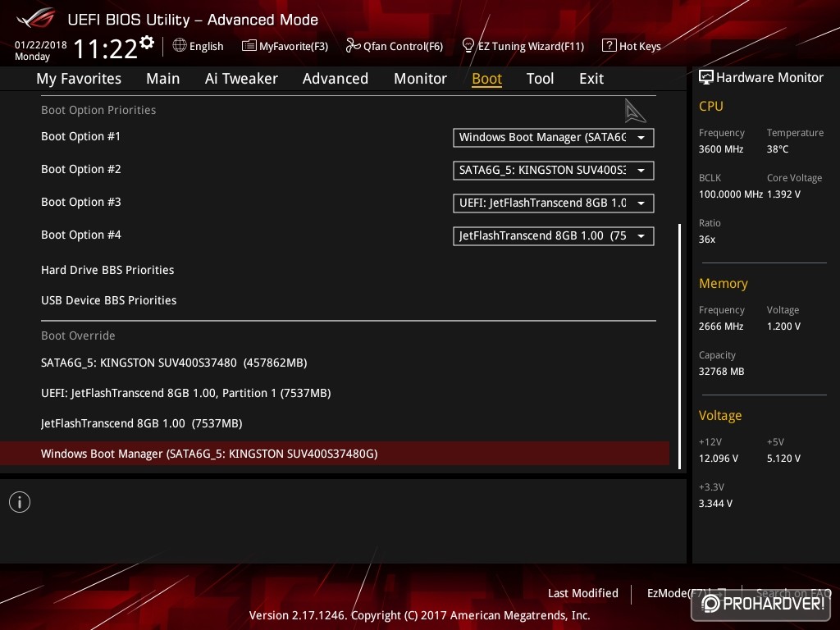This screenshot has height=630, width=840.
Task: Click the Hot Keys label
Action: [640, 47]
